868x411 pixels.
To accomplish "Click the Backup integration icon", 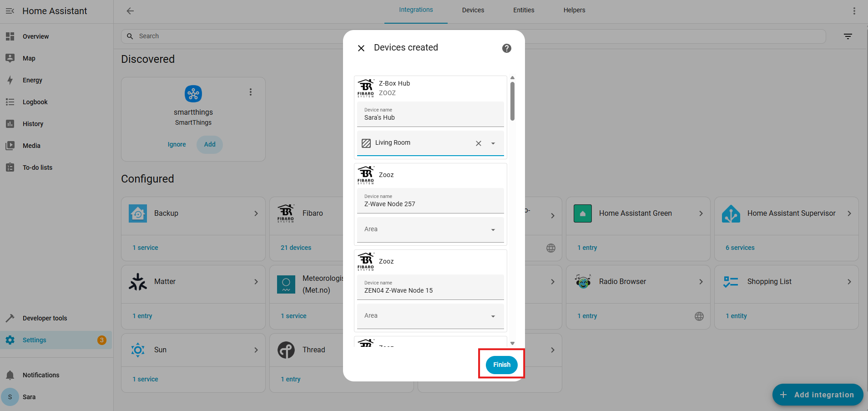I will coord(138,213).
